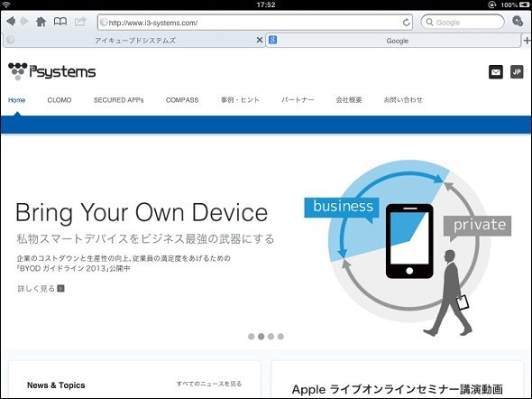This screenshot has width=532, height=399.
Task: Select the COMPASS navigation item
Action: 182,100
